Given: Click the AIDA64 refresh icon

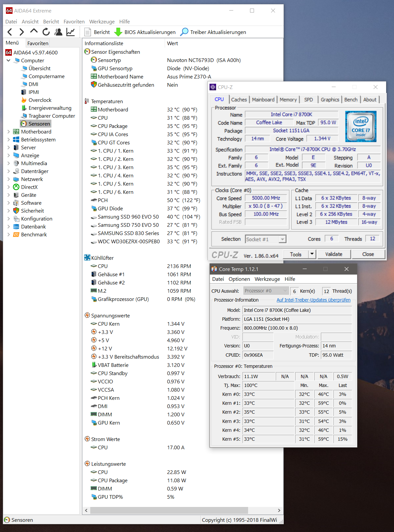Looking at the screenshot, I should click(46, 32).
